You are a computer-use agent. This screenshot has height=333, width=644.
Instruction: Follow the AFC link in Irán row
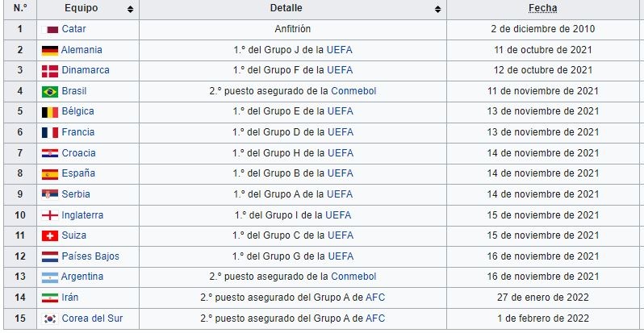pyautogui.click(x=375, y=298)
